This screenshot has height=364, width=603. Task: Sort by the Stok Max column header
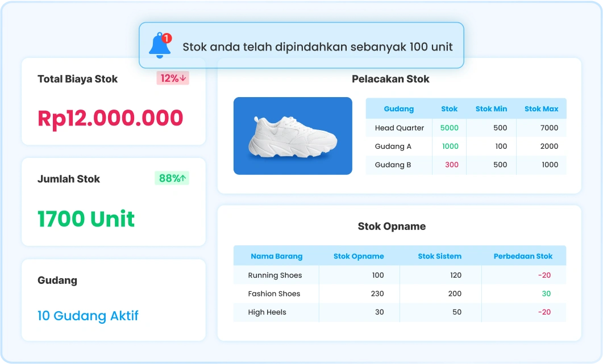click(x=542, y=109)
